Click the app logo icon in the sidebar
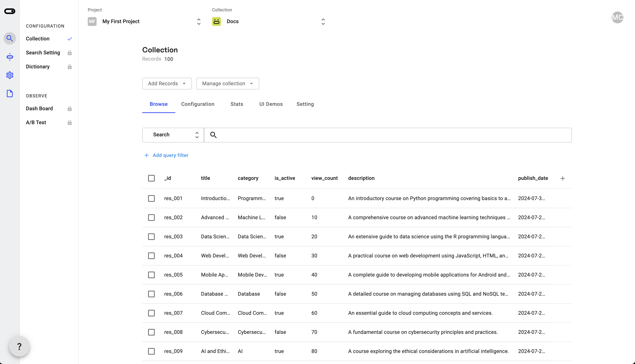Image resolution: width=635 pixels, height=364 pixels. [x=10, y=11]
